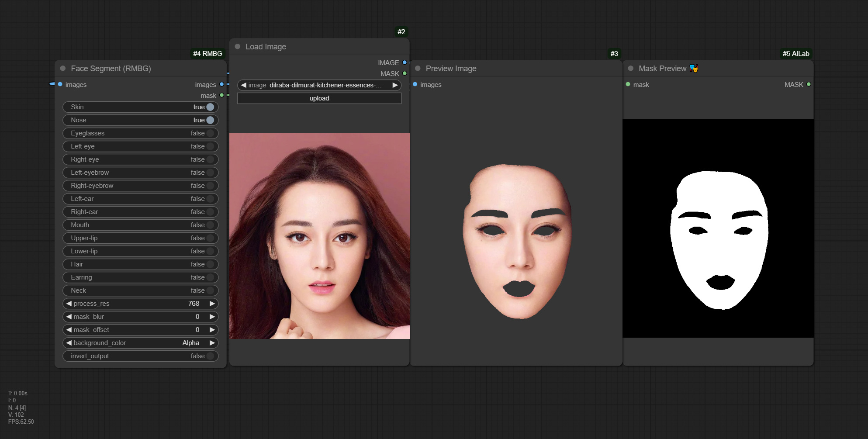
Task: Click the black-and-white mask preview image
Action: tap(718, 228)
